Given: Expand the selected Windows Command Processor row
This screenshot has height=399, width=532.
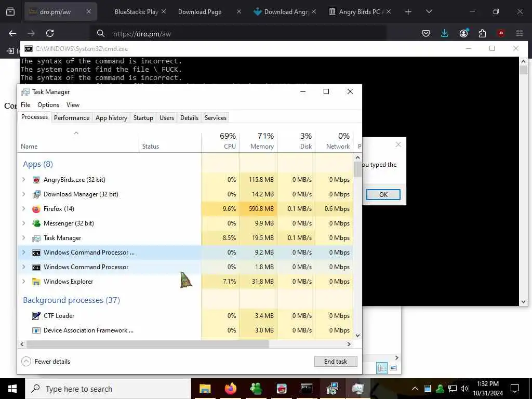Looking at the screenshot, I should click(24, 252).
